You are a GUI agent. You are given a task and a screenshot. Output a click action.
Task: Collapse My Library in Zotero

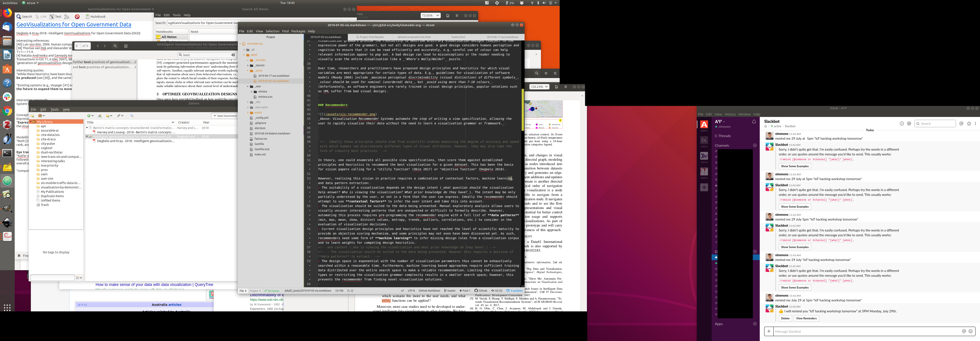(31, 122)
